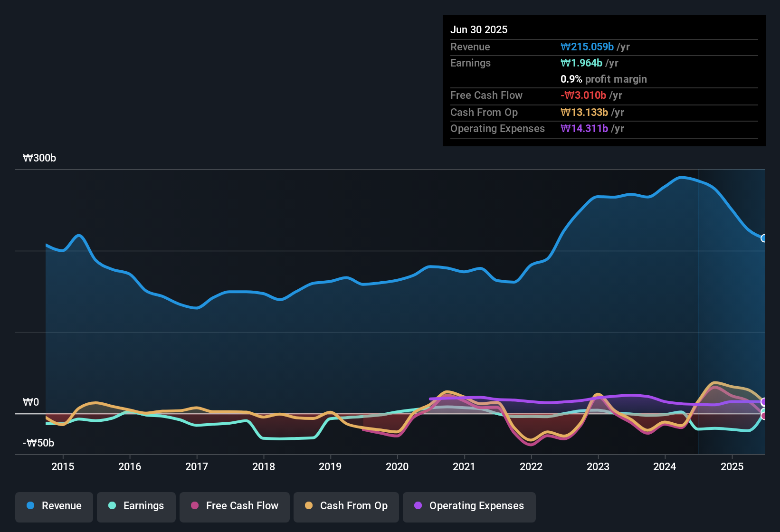Click the ₩300b y-axis label
The image size is (780, 532).
tap(39, 158)
